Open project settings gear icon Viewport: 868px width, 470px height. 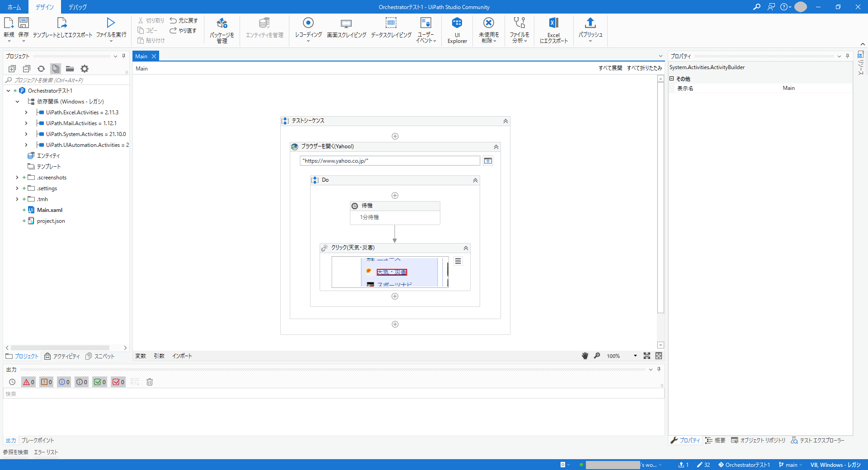point(85,69)
